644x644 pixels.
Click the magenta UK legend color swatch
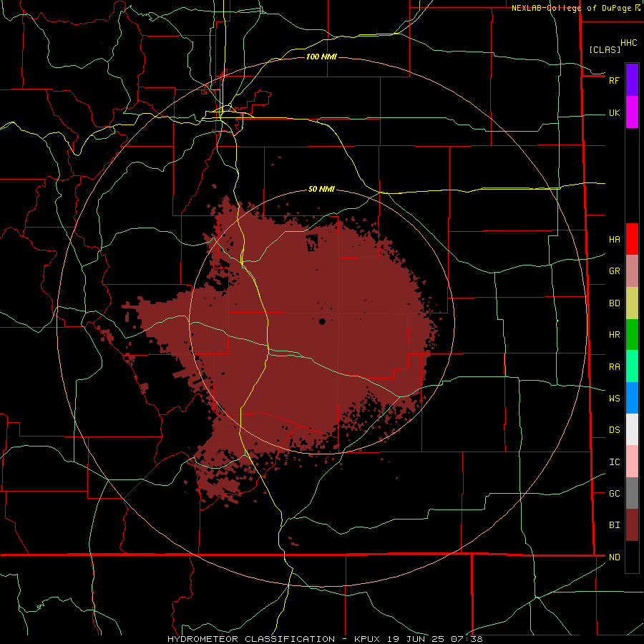(x=632, y=112)
